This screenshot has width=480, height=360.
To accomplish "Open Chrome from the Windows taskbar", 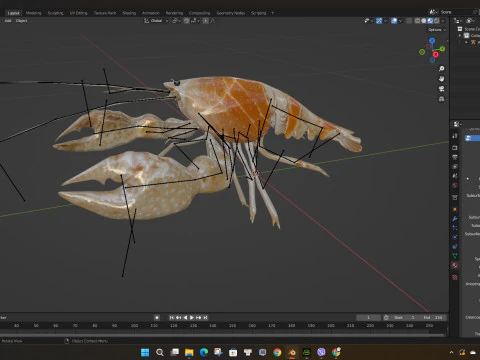I will pos(277,352).
